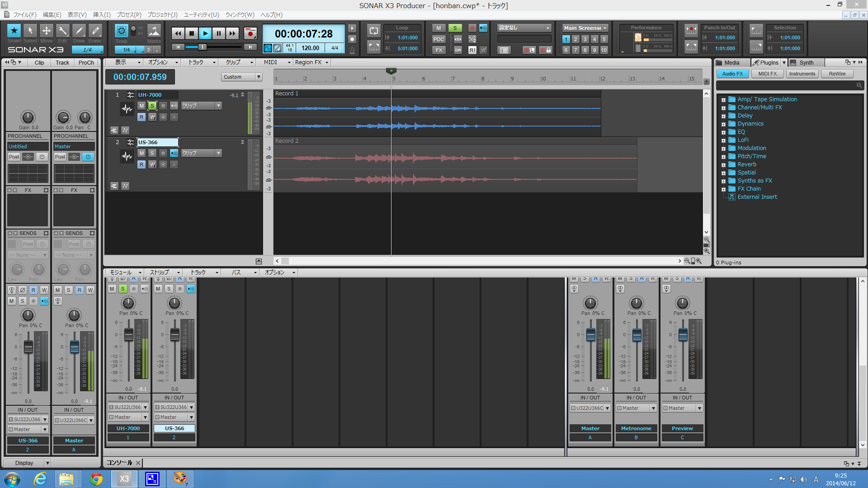The image size is (868, 488).
Task: Open the Custom clip view dropdown
Action: coord(259,76)
